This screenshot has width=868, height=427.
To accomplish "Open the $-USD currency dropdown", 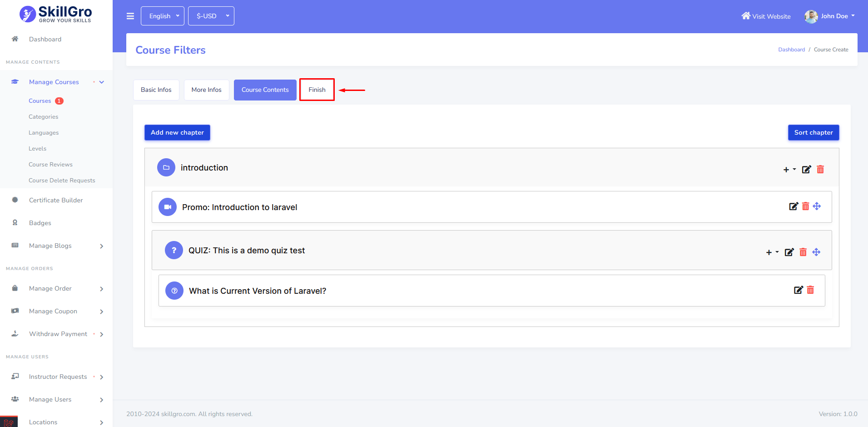I will pyautogui.click(x=211, y=16).
